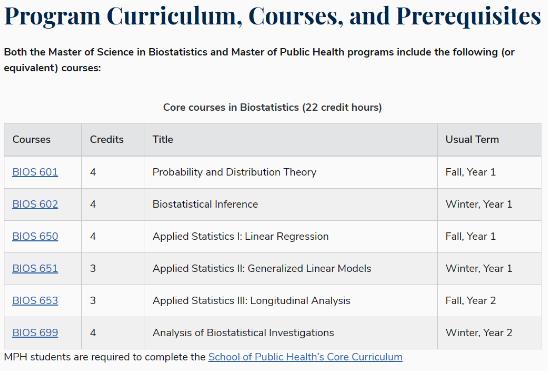Open the BIOS 602 course link

[x=35, y=204]
